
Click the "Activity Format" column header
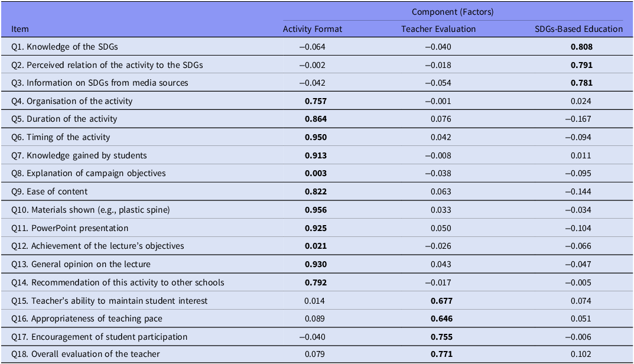click(313, 29)
